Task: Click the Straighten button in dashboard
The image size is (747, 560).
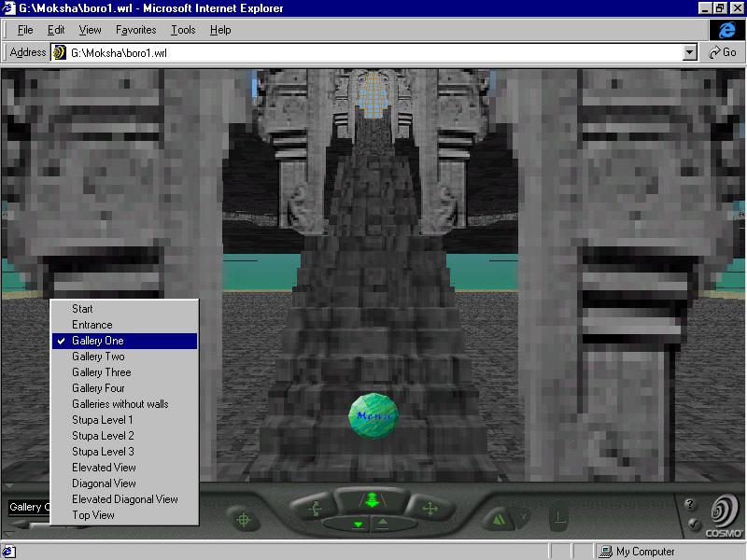Action: point(559,517)
